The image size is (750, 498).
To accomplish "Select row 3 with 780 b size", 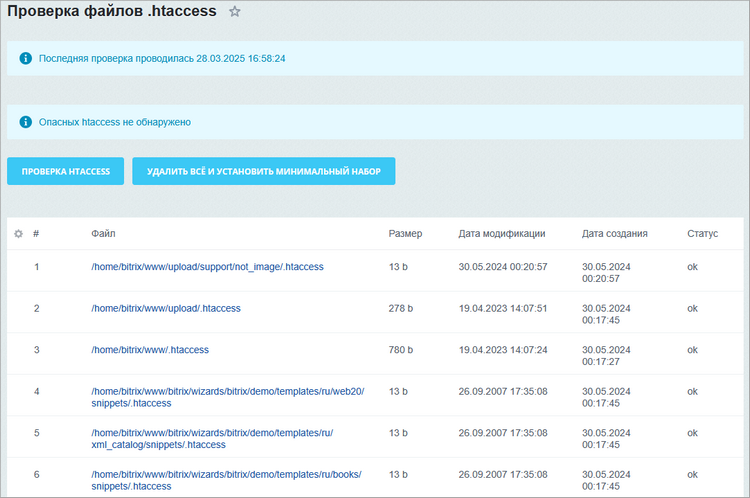I will point(400,350).
